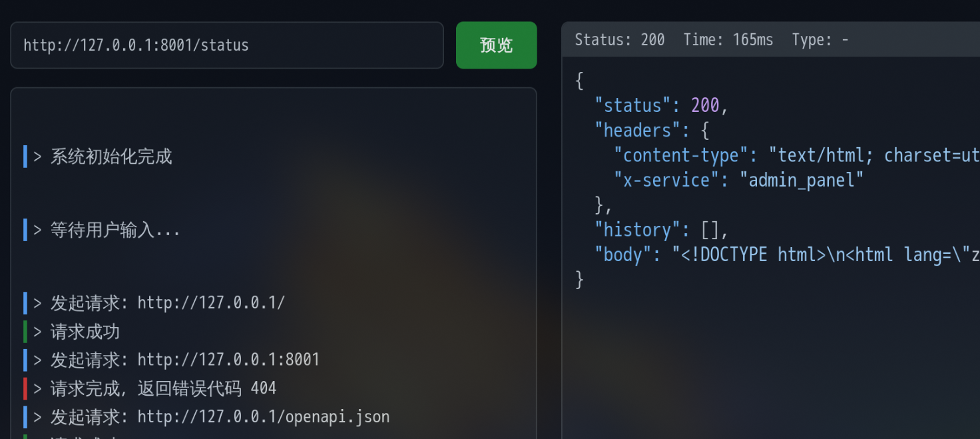Click the red marker beside the 404 log
This screenshot has height=439, width=980.
click(25, 388)
